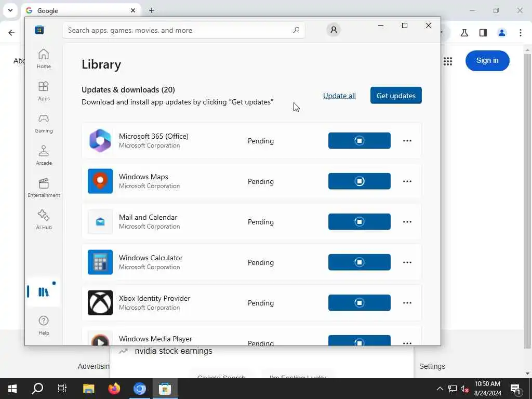Open the AI Hub section
Screen dimensions: 532x399
(x=44, y=220)
